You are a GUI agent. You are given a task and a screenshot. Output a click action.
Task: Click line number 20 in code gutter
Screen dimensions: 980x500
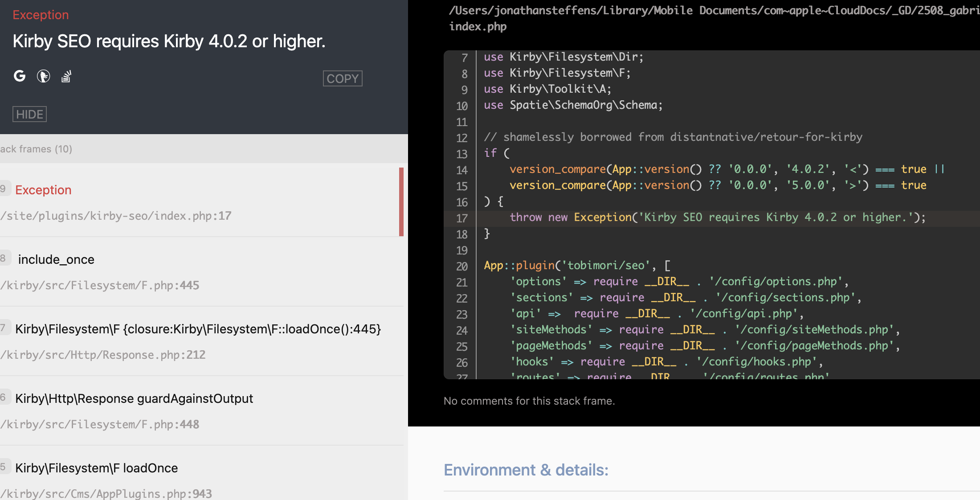[x=462, y=266]
